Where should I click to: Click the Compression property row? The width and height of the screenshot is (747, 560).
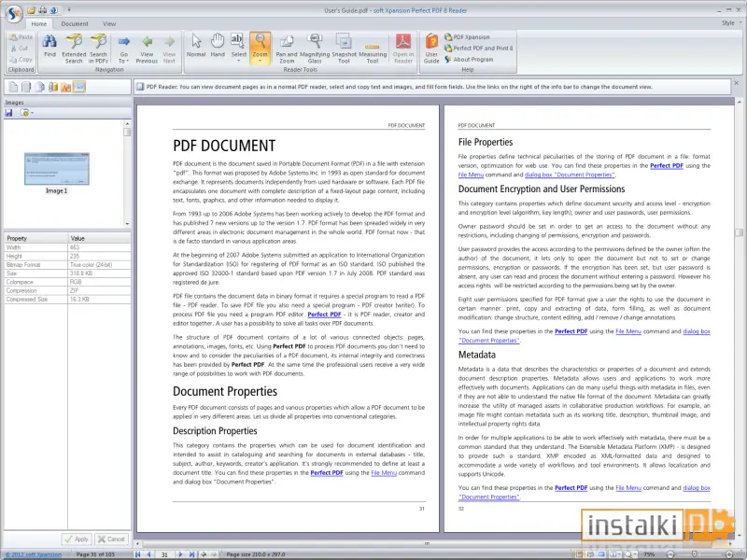point(67,290)
